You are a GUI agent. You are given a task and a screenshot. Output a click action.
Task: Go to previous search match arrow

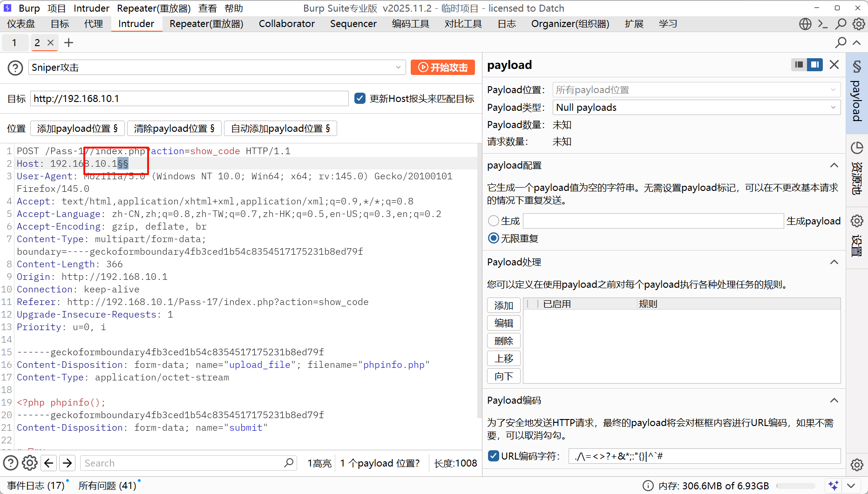coord(49,463)
